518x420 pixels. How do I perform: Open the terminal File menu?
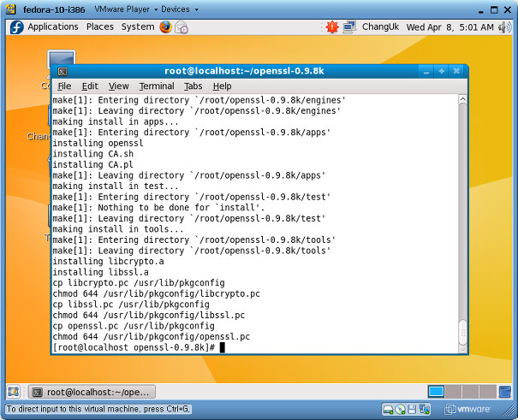(x=64, y=86)
